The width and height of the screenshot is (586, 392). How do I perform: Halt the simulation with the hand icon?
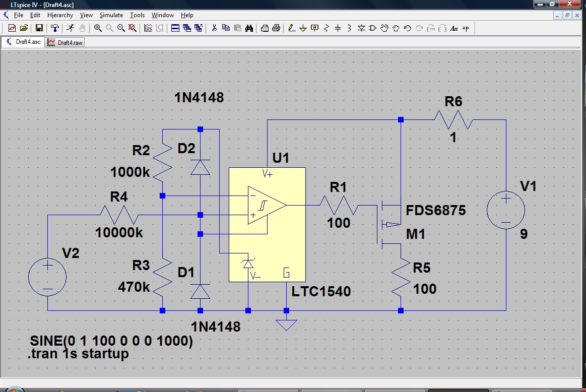pyautogui.click(x=82, y=28)
